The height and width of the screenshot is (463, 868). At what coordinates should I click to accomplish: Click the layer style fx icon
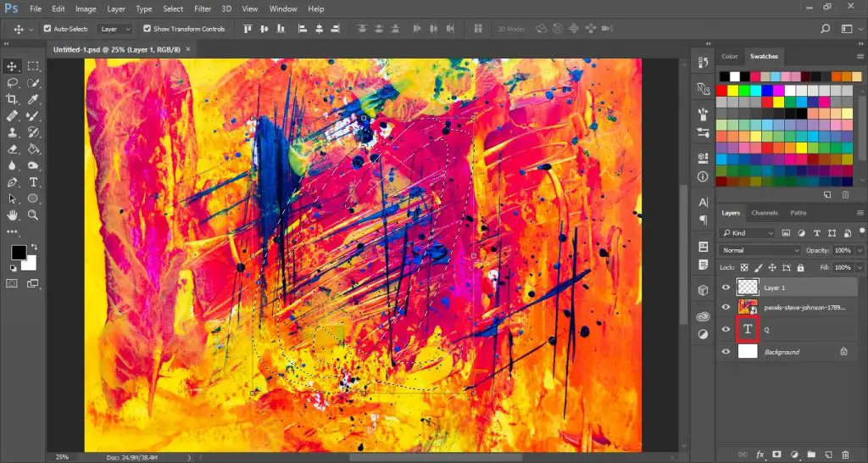(x=760, y=455)
